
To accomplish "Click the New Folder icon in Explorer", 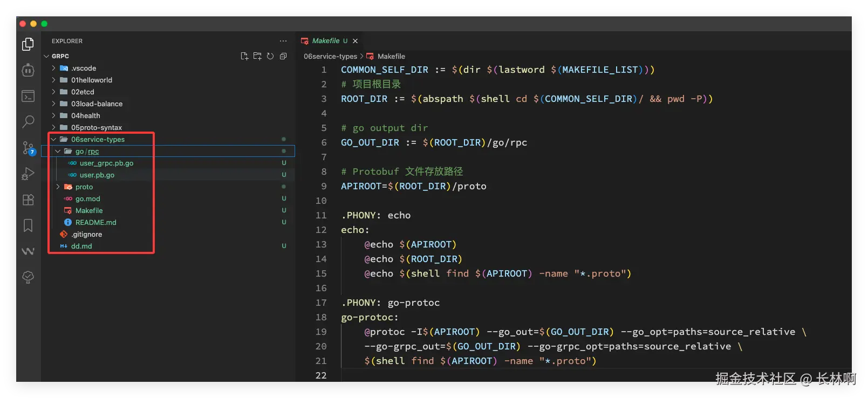I will (257, 56).
